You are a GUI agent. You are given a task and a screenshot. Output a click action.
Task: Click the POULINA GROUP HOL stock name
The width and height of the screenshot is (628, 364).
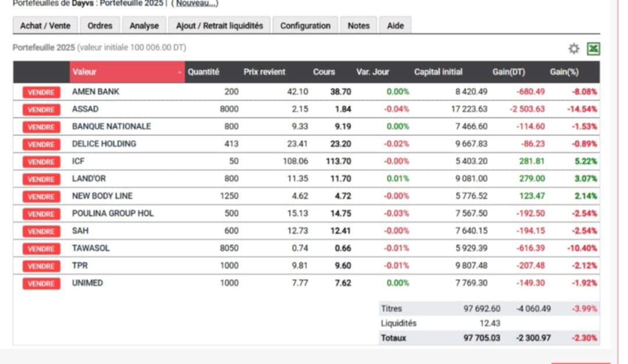113,213
